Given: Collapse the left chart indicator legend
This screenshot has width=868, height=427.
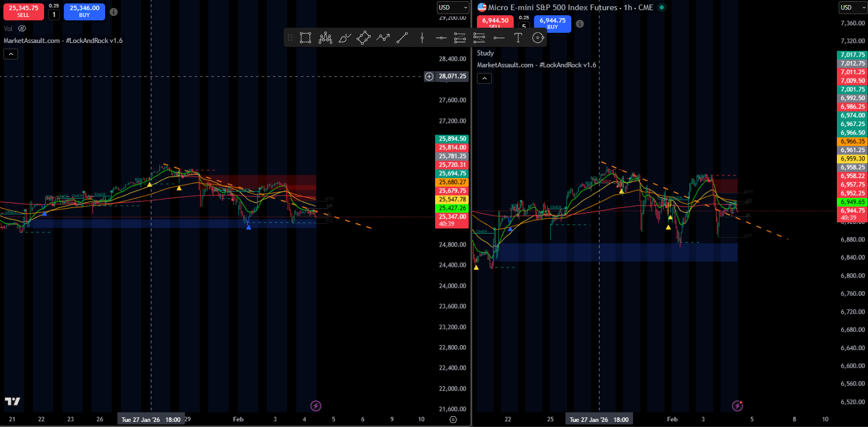Looking at the screenshot, I should (11, 54).
